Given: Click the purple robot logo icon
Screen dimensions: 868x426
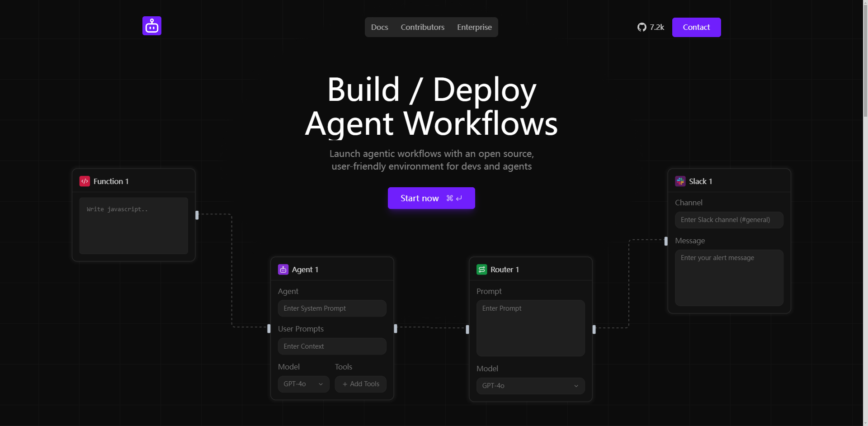Looking at the screenshot, I should [152, 26].
